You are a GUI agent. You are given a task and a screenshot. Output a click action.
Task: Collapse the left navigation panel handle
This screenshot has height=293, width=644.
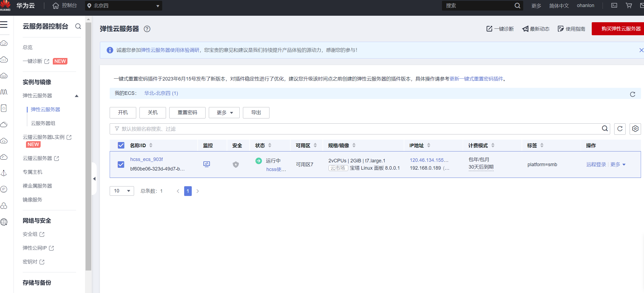(94, 179)
